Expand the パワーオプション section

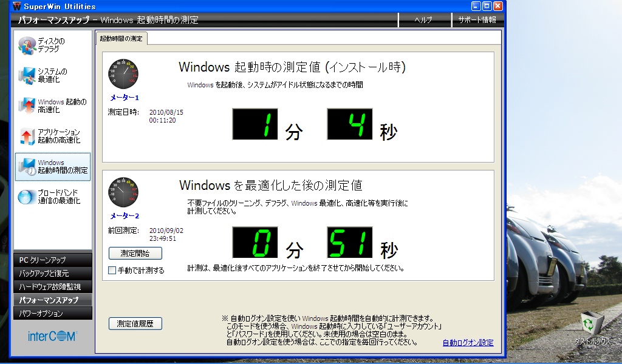coord(53,313)
